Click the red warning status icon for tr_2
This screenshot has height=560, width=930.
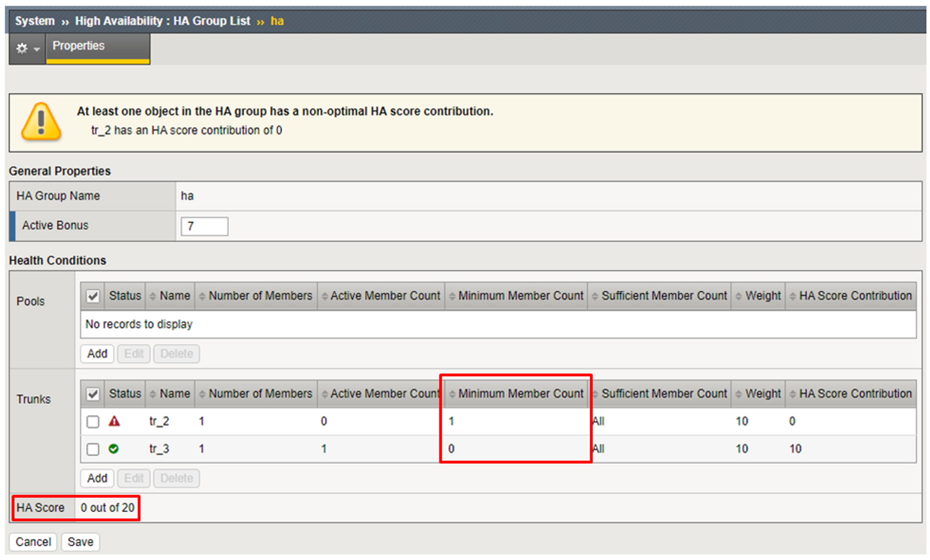point(114,422)
